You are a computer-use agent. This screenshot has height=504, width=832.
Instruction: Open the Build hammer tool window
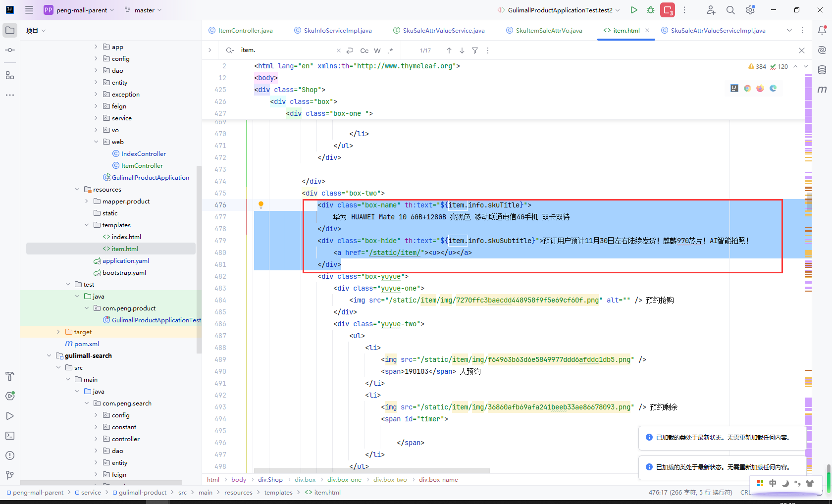10,376
